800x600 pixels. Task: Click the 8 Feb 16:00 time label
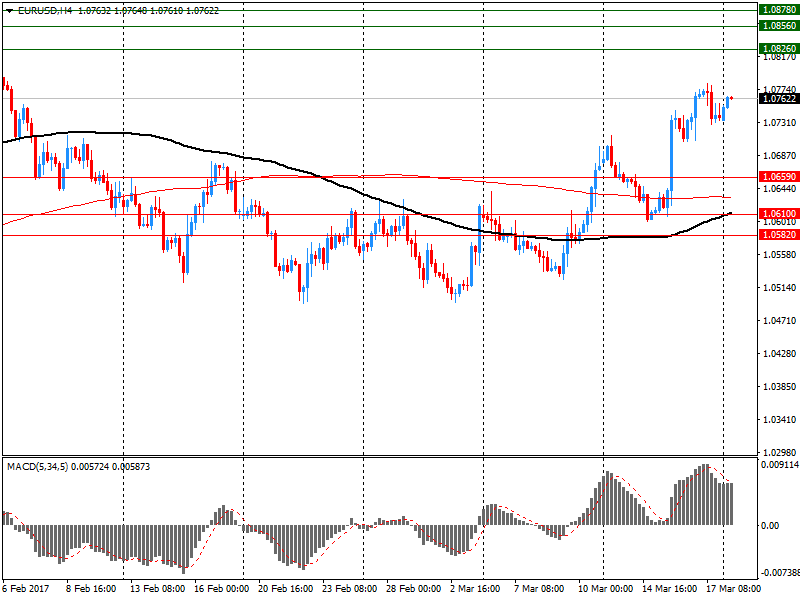point(91,589)
